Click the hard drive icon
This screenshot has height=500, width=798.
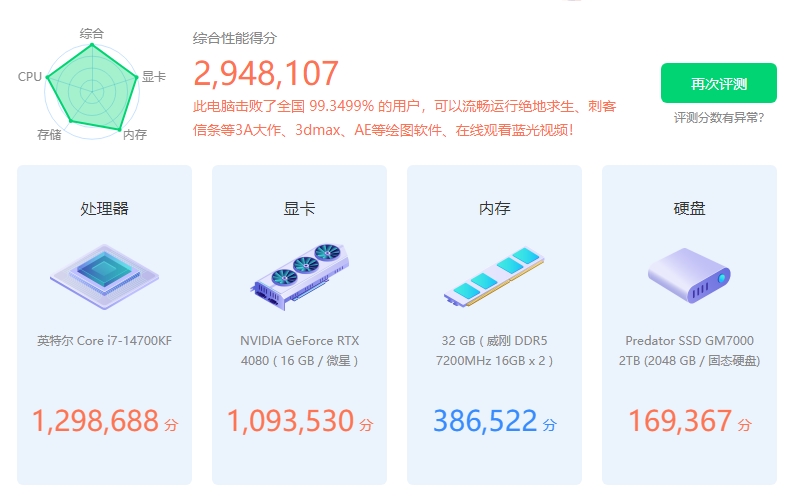click(689, 275)
